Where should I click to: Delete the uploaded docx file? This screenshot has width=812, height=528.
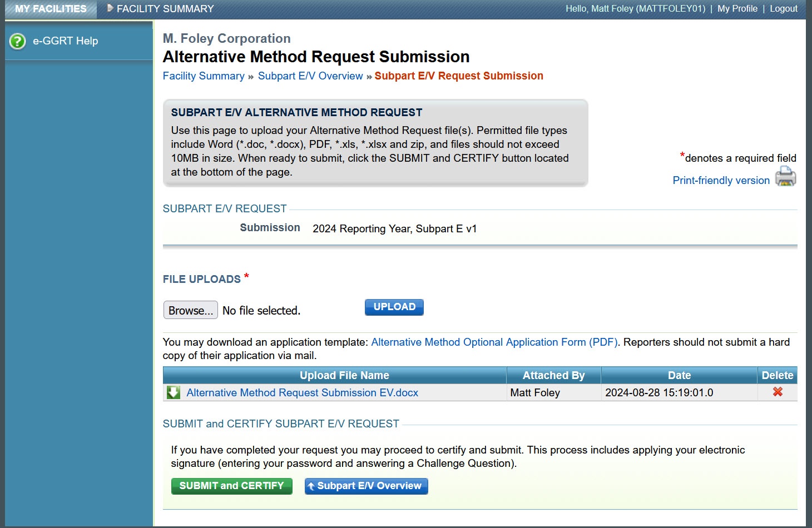click(x=778, y=392)
